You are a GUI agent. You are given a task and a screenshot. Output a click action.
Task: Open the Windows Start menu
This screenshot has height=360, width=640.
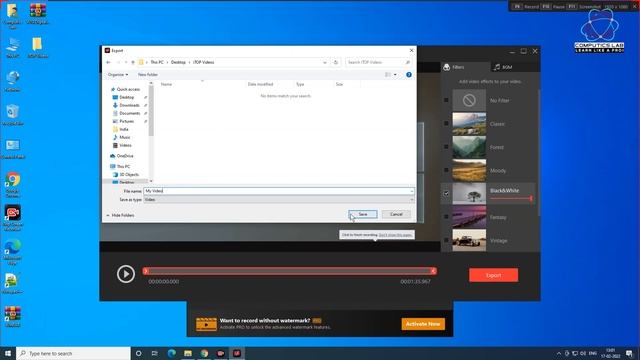tap(8, 353)
